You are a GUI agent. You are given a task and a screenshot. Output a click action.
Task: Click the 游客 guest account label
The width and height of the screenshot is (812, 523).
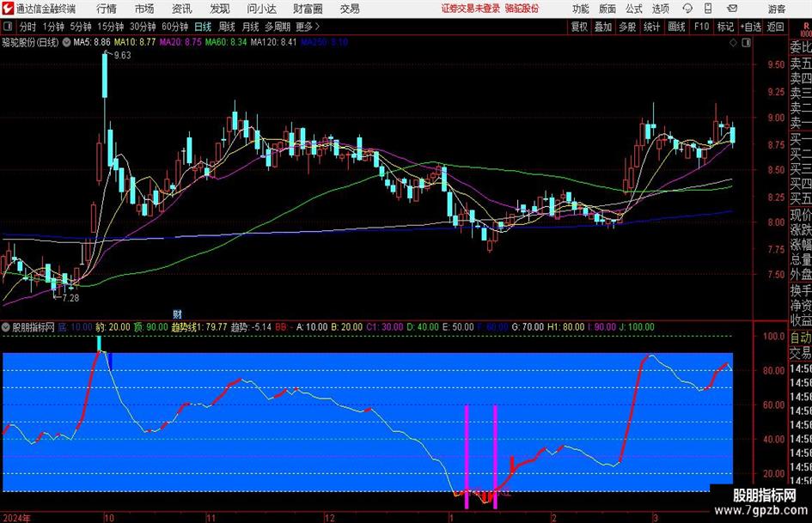777,9
